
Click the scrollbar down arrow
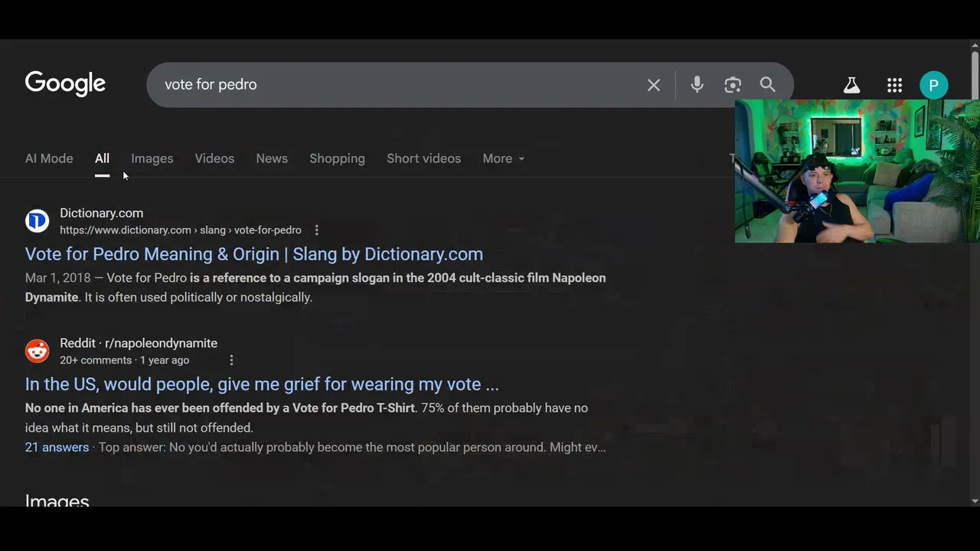[x=975, y=501]
